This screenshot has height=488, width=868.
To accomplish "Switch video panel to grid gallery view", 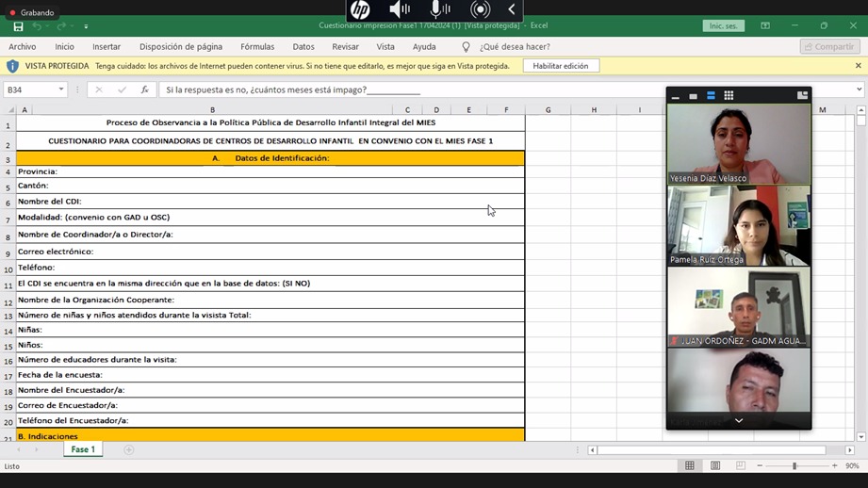I will pos(729,95).
